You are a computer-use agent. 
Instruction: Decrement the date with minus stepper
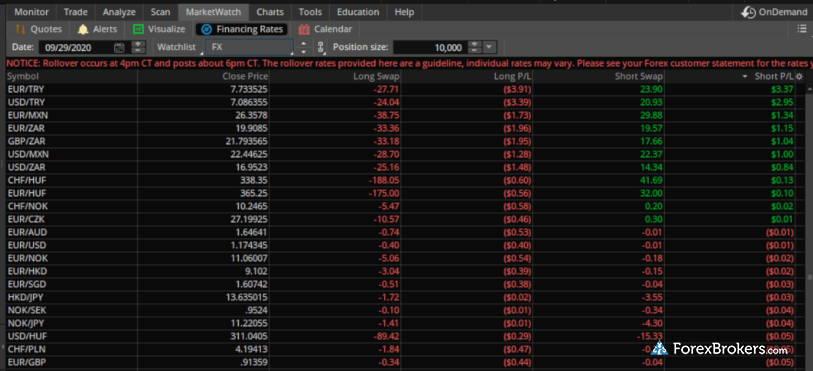click(138, 50)
